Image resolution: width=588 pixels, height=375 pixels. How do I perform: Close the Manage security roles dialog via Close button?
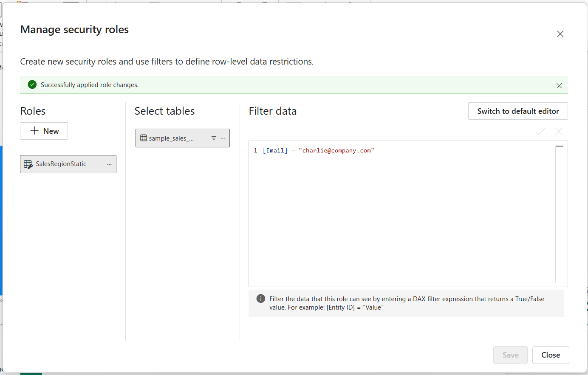tap(550, 355)
